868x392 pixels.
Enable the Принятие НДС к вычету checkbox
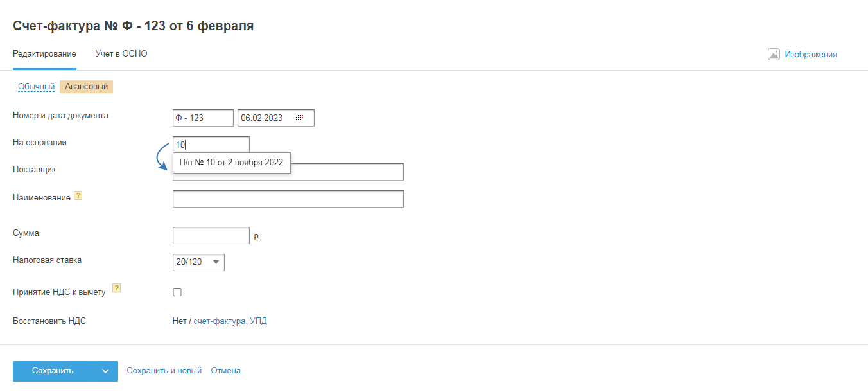click(177, 292)
